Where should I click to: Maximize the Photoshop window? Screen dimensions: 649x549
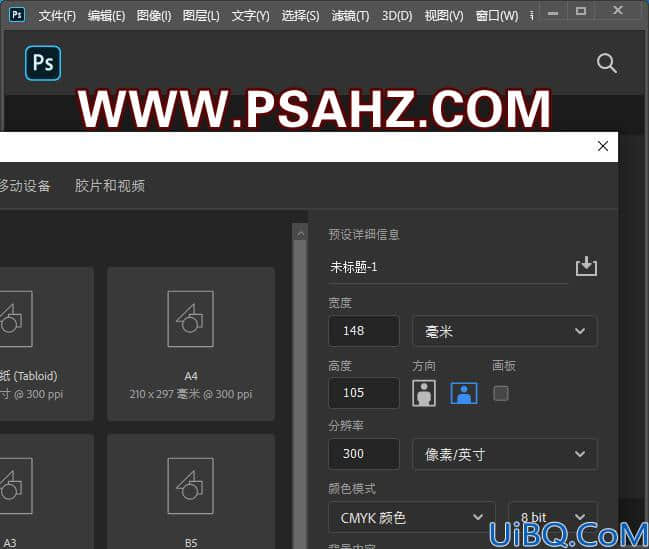pos(581,12)
